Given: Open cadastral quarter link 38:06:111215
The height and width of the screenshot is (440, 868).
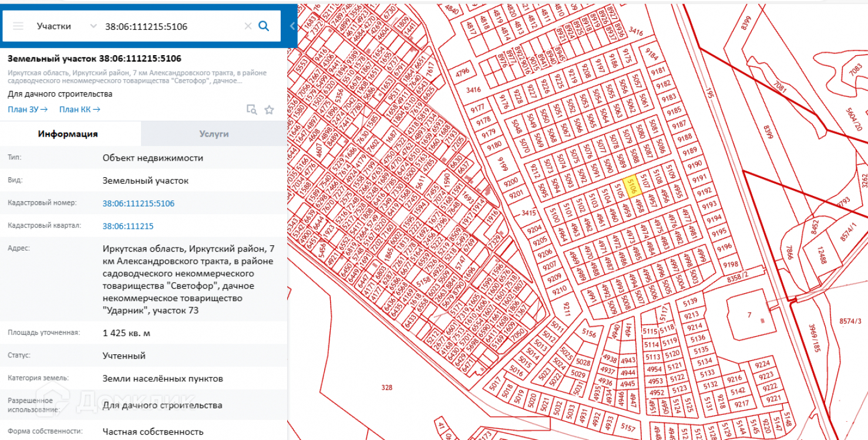Looking at the screenshot, I should (x=128, y=226).
